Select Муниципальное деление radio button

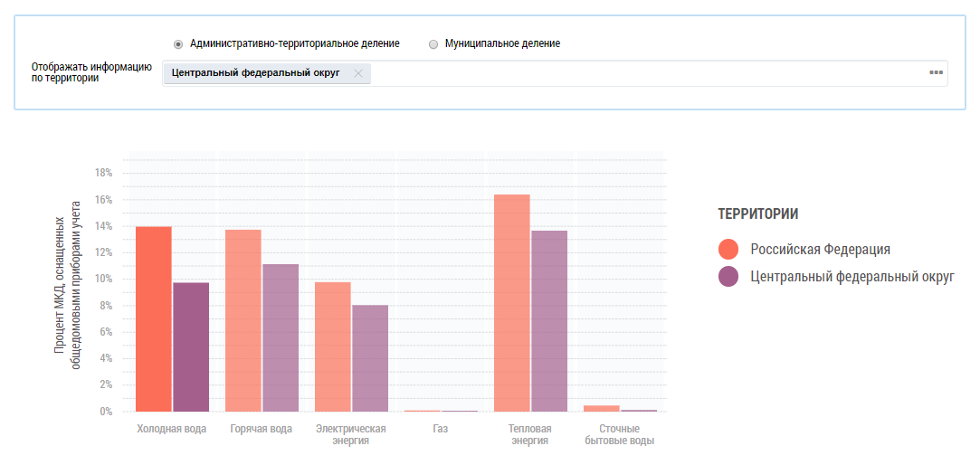(433, 43)
